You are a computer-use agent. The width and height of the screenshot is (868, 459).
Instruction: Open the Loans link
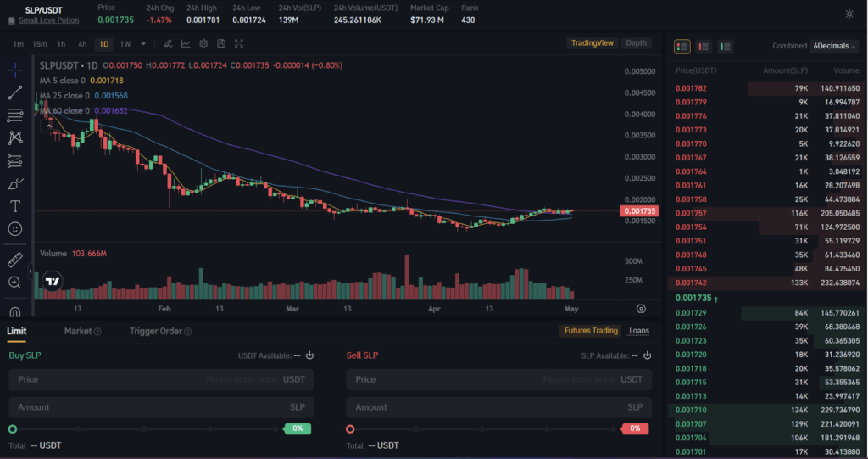(x=639, y=330)
